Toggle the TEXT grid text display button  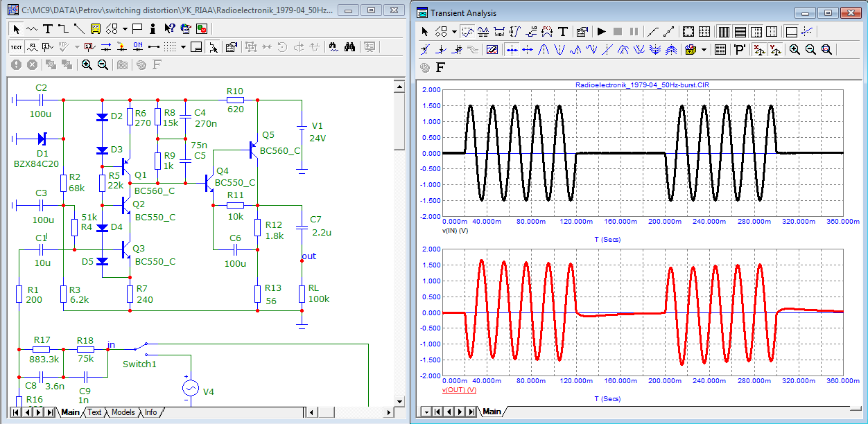(x=16, y=46)
